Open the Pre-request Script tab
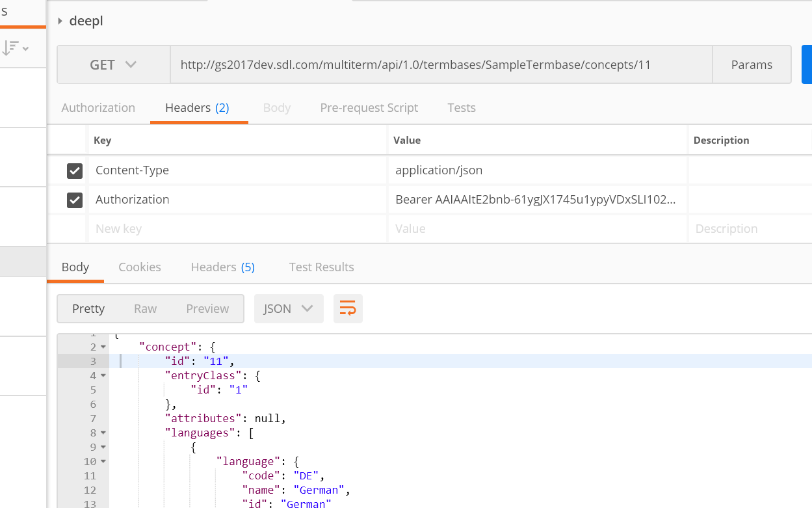The width and height of the screenshot is (812, 508). (x=369, y=108)
